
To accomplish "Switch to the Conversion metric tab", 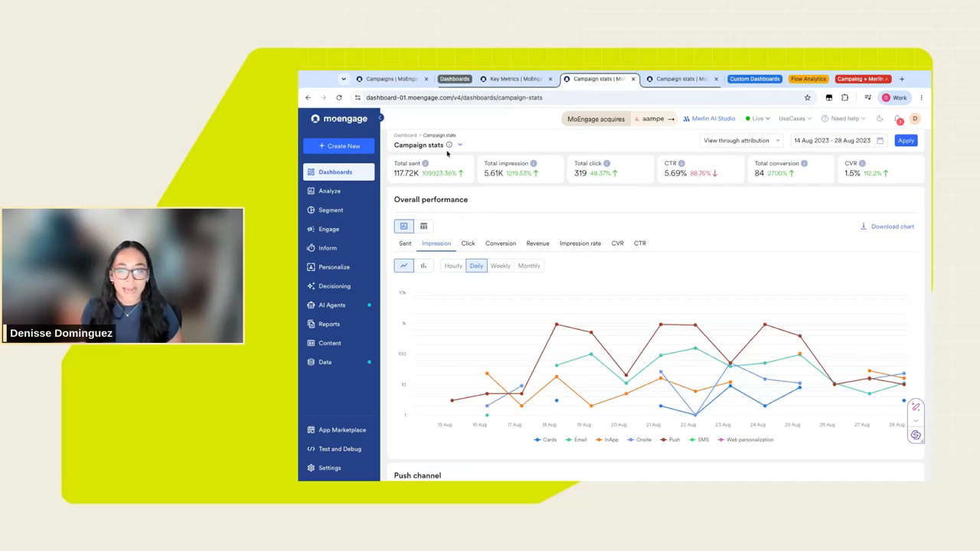I will point(501,243).
